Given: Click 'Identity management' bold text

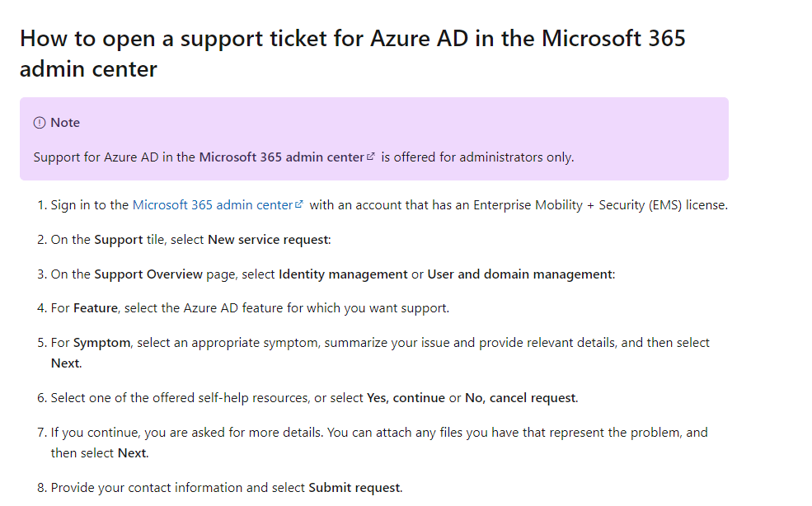Looking at the screenshot, I should (x=343, y=274).
